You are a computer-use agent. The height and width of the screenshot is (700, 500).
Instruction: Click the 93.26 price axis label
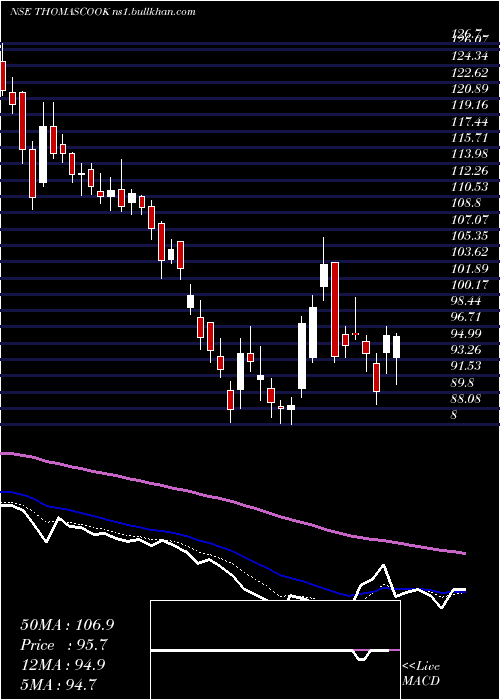(468, 350)
